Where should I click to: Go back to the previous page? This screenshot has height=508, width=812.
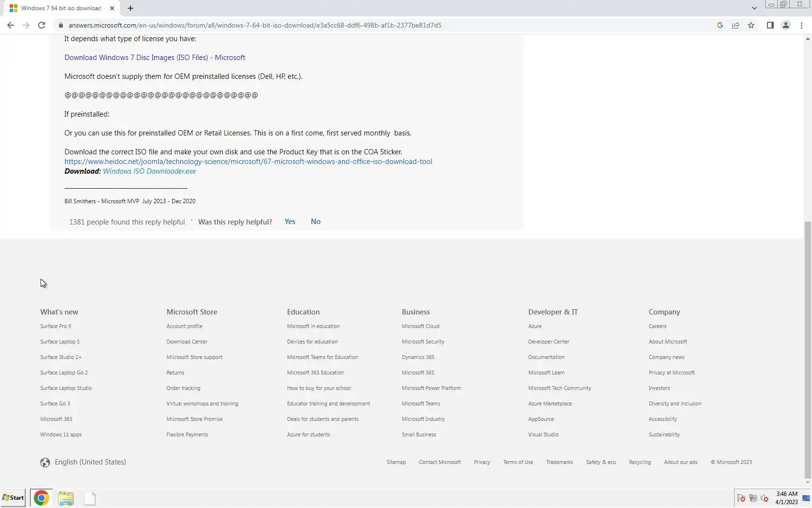coord(11,25)
